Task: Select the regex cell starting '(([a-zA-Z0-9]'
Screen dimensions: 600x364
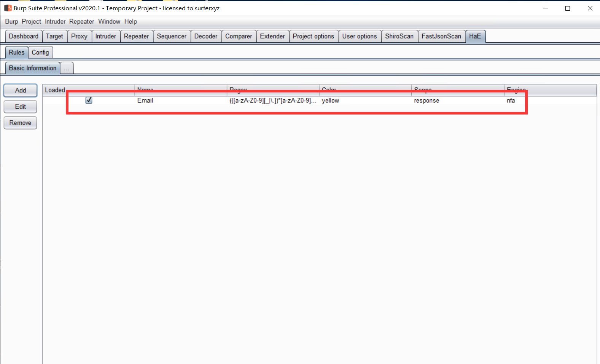Action: point(273,100)
